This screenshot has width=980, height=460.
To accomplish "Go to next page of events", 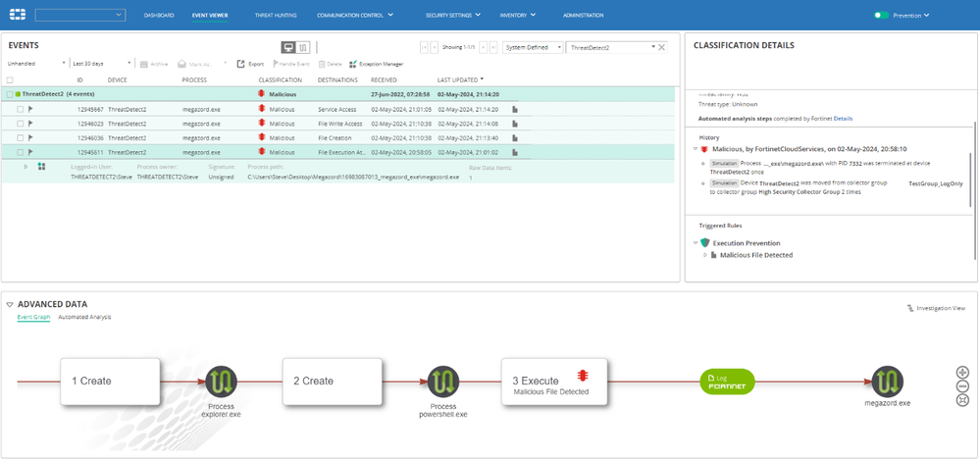I will pos(483,47).
